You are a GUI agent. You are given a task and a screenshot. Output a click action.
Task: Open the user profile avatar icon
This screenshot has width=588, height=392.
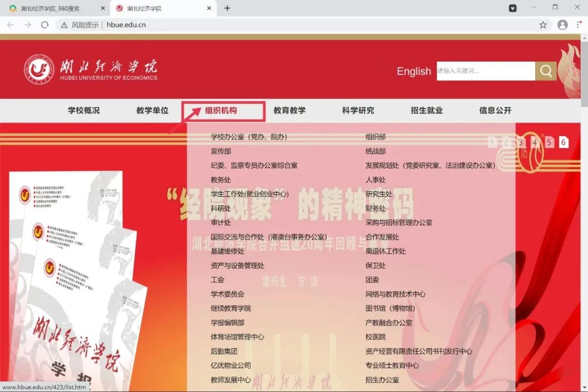click(x=562, y=24)
